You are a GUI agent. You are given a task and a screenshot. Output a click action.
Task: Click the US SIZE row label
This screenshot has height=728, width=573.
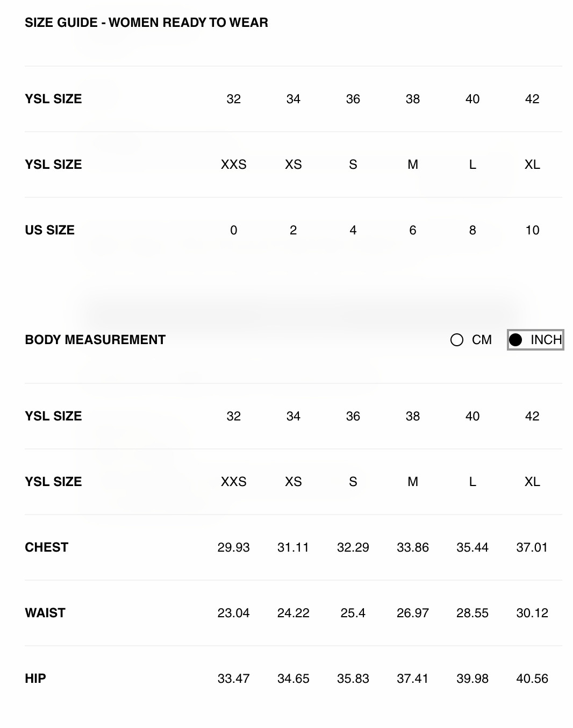point(49,230)
